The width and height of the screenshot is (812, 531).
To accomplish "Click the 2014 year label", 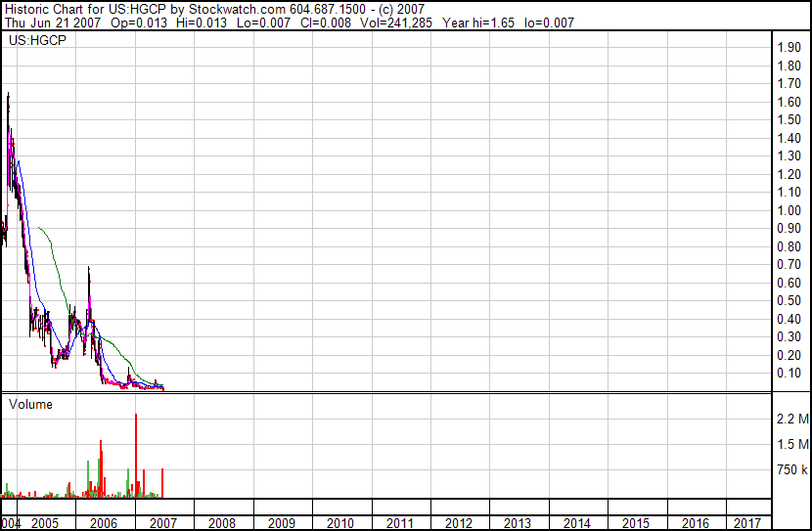I will point(576,523).
